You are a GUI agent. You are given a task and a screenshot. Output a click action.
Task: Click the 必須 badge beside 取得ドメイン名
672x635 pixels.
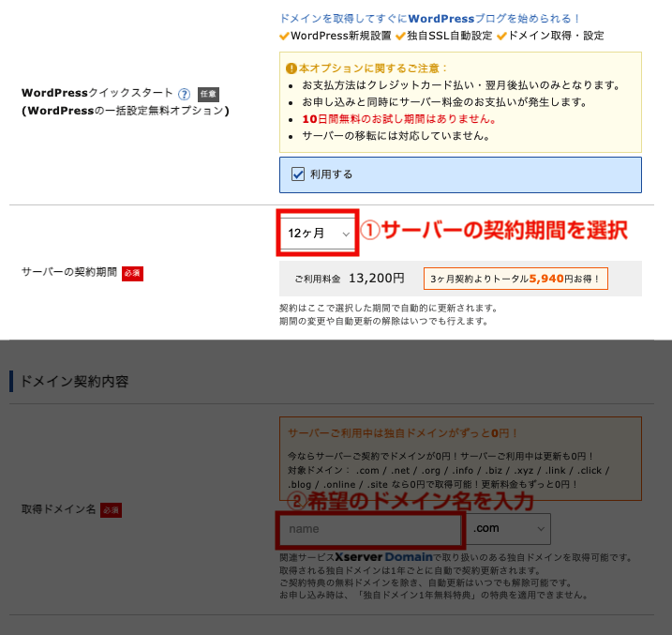(x=111, y=510)
